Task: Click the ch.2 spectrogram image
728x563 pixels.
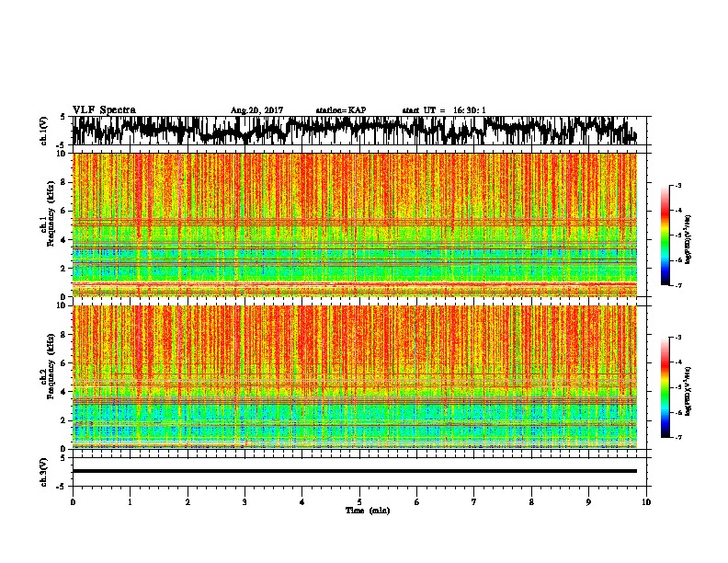Action: [x=355, y=377]
